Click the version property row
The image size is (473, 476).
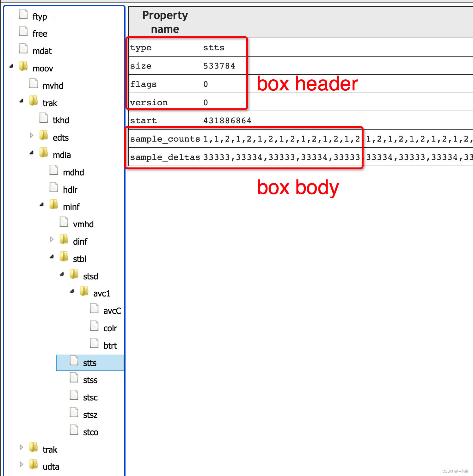click(301, 102)
